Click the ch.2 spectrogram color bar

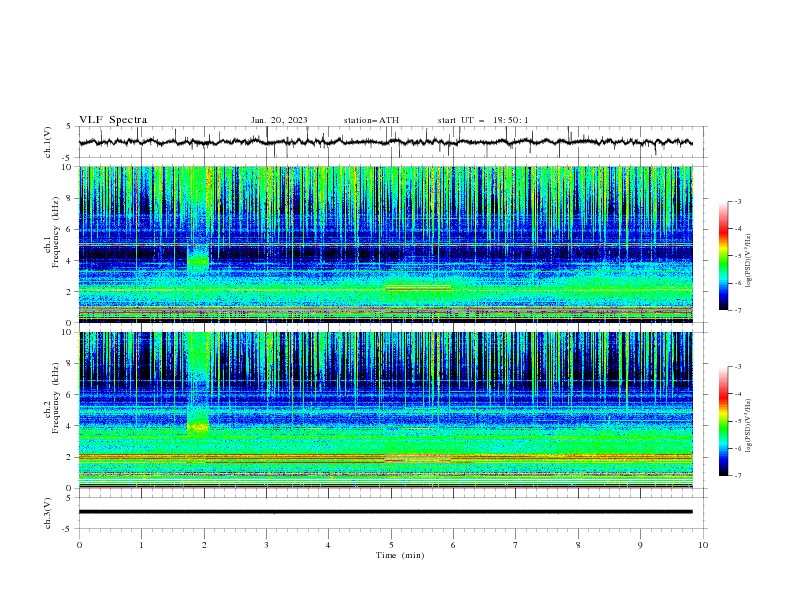(x=723, y=421)
